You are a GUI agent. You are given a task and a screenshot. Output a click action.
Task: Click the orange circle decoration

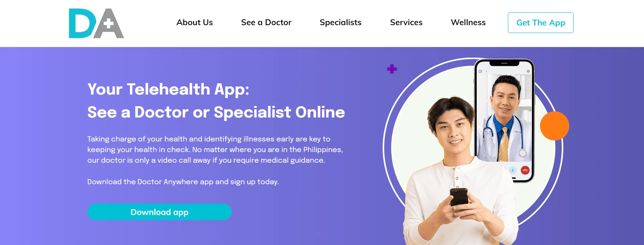[554, 126]
